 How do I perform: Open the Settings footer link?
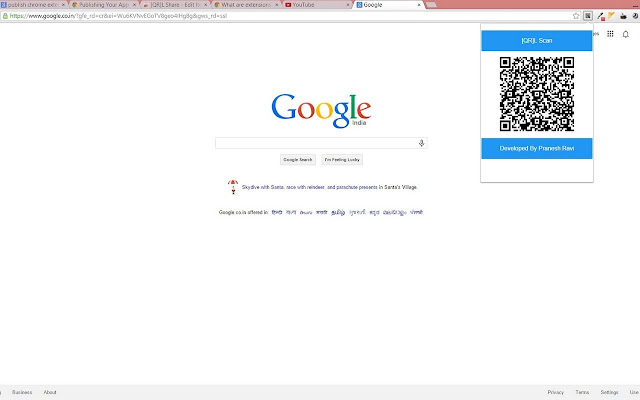point(609,392)
